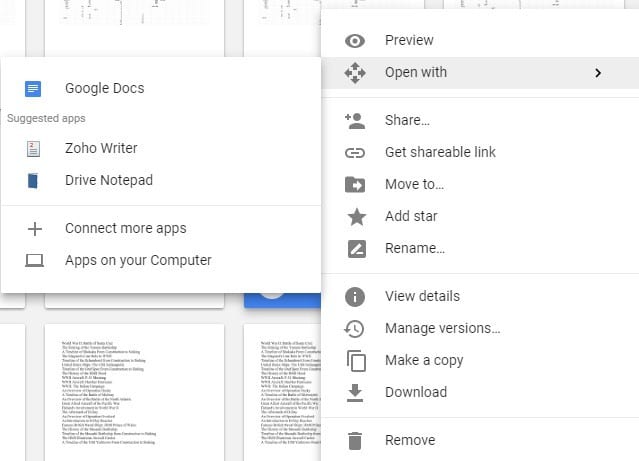This screenshot has width=639, height=461.
Task: Click the Share person-plus icon
Action: (355, 121)
